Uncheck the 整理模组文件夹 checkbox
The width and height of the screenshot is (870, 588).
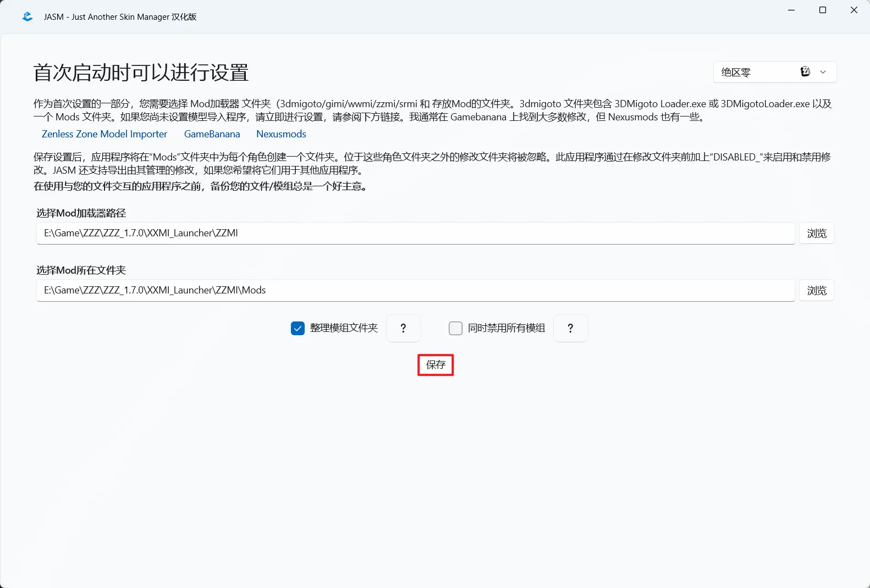click(298, 328)
